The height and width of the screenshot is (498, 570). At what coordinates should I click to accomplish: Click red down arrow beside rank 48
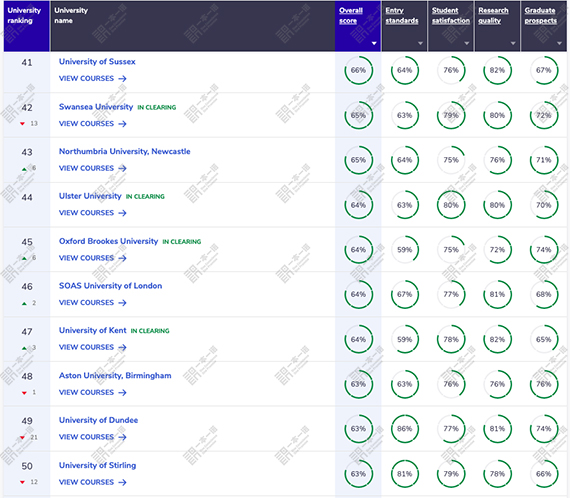(x=24, y=393)
